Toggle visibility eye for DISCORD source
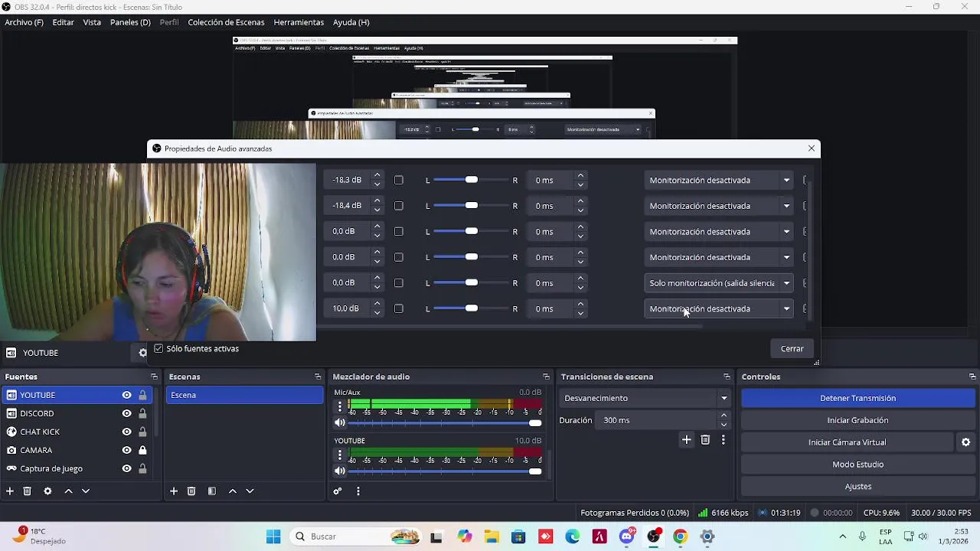 pos(126,413)
